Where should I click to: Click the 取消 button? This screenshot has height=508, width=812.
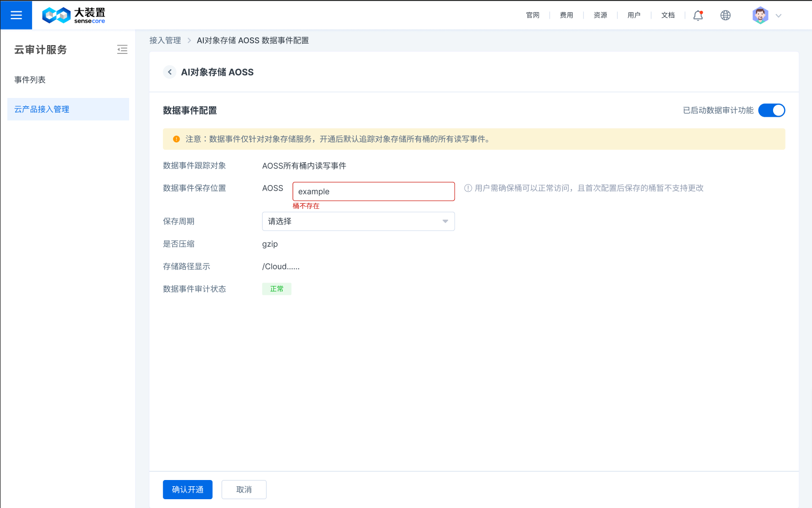pos(244,489)
